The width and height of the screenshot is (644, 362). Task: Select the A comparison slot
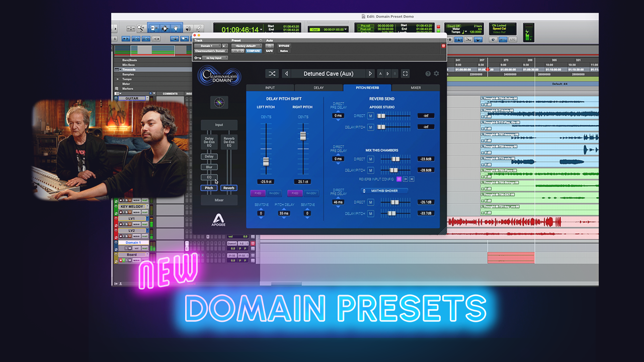380,74
